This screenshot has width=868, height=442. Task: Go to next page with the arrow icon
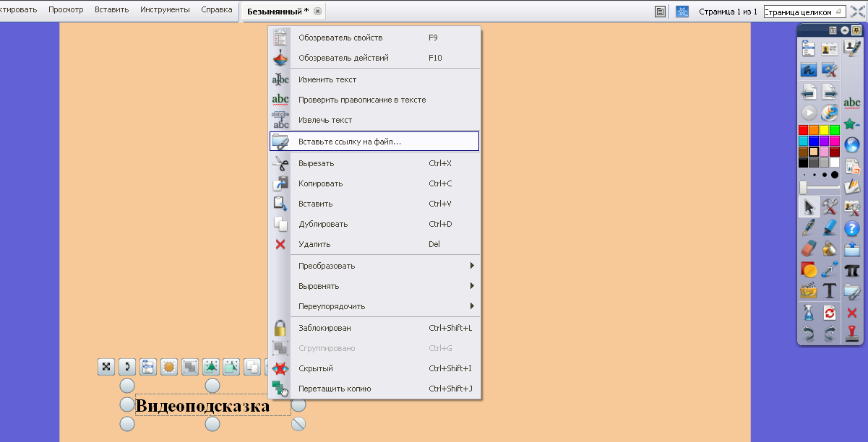[x=830, y=92]
